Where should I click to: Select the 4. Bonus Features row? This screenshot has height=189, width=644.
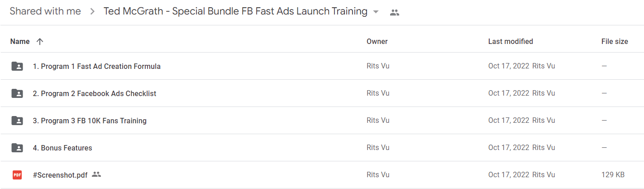pyautogui.click(x=322, y=148)
